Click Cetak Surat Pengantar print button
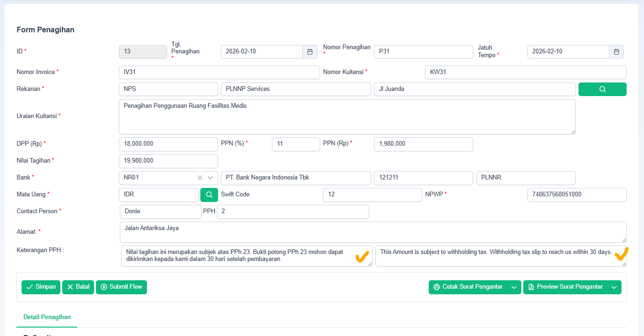Image resolution: width=644 pixels, height=336 pixels. click(468, 287)
